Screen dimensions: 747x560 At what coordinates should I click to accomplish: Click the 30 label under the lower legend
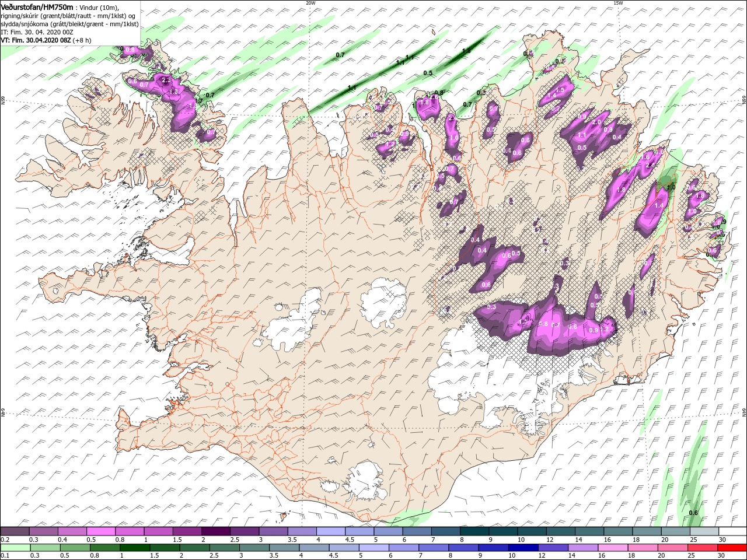[x=722, y=556]
